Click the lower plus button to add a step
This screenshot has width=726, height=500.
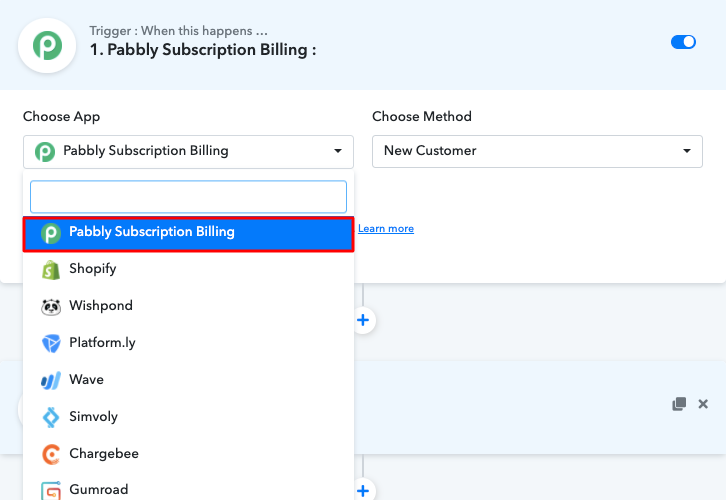click(363, 490)
